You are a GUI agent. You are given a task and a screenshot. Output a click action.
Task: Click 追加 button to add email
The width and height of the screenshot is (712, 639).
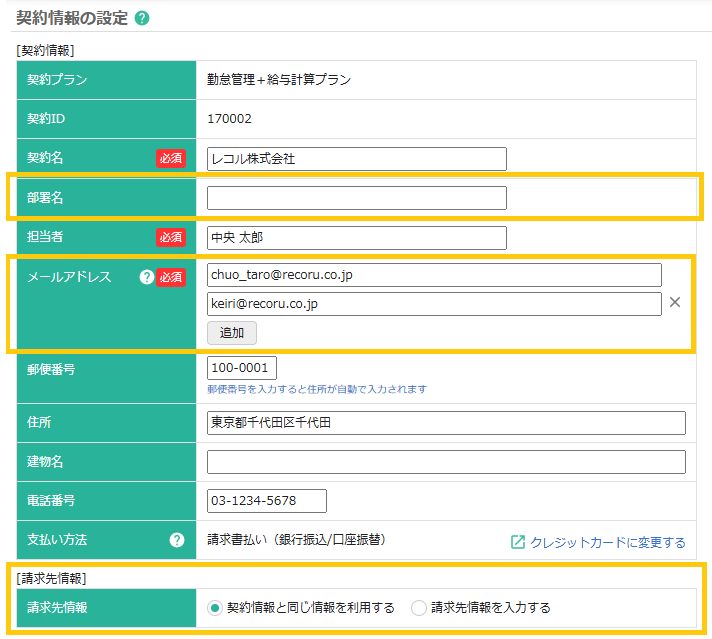point(232,333)
